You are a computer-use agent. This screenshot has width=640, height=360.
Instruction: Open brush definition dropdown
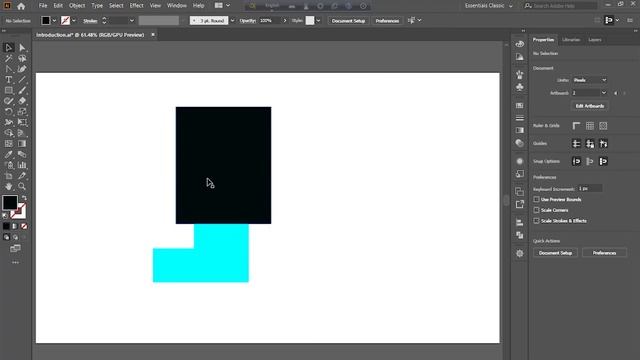(232, 21)
